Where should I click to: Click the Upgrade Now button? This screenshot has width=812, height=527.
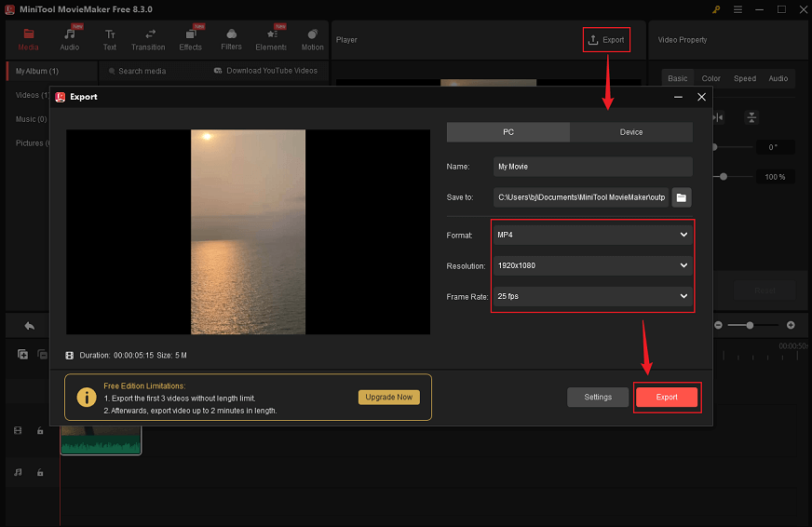[x=388, y=398]
